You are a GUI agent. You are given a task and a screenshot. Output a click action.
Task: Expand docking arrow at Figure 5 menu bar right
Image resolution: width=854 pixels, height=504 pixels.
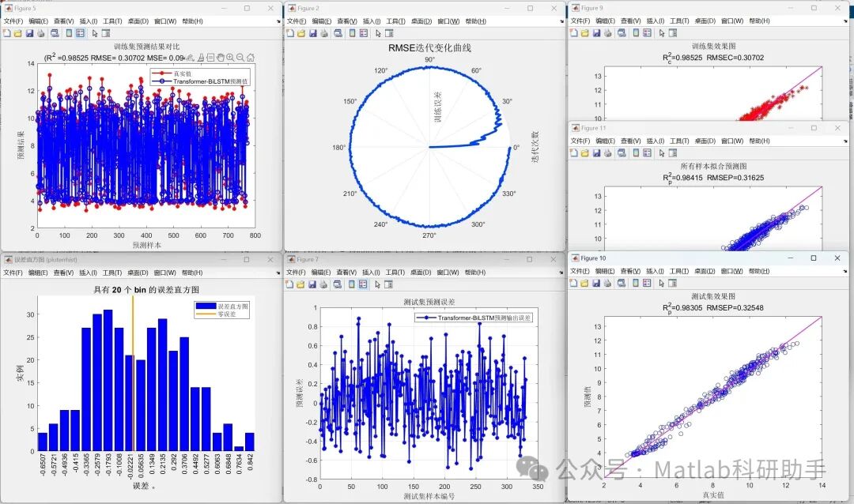[x=278, y=22]
